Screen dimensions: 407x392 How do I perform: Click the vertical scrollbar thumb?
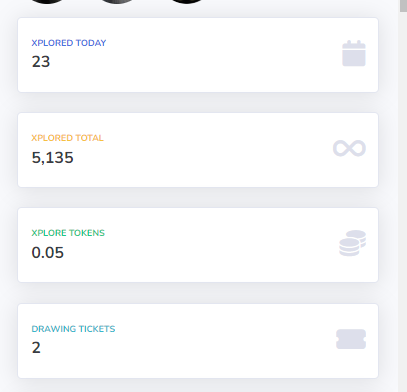click(403, 6)
